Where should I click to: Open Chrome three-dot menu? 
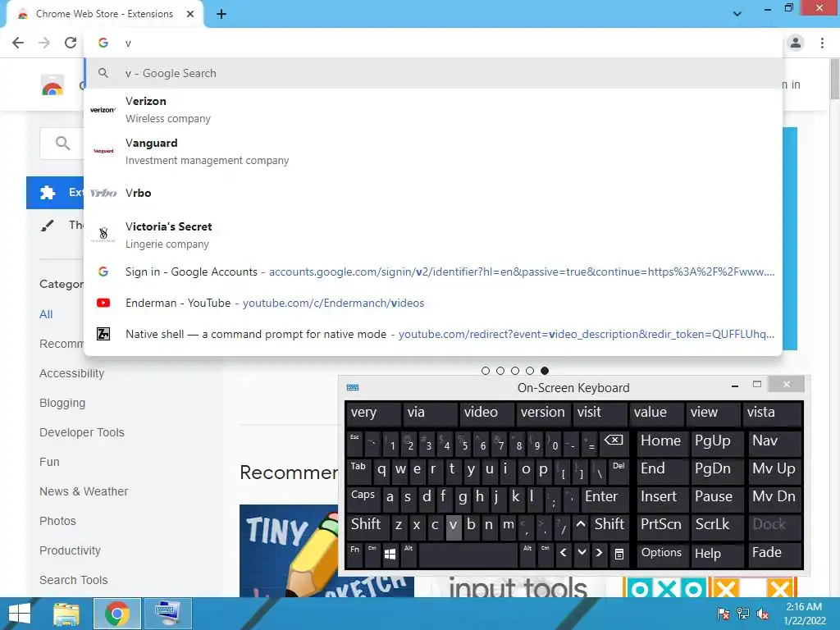tap(822, 43)
